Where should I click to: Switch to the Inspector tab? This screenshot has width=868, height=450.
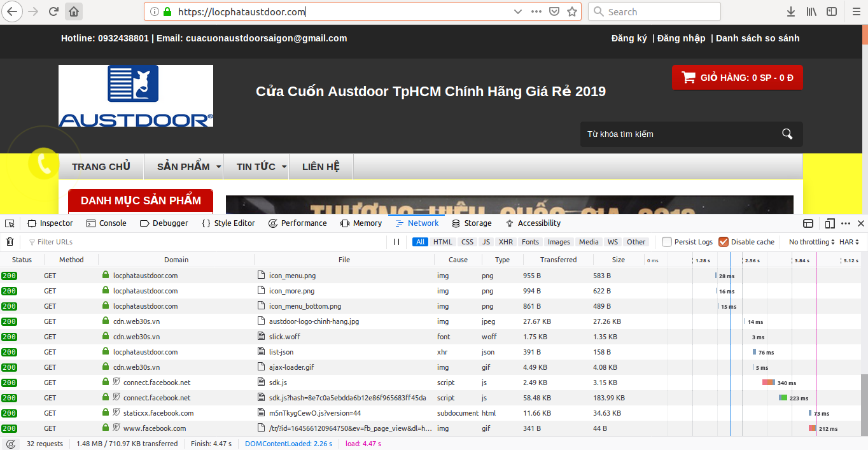coord(50,223)
